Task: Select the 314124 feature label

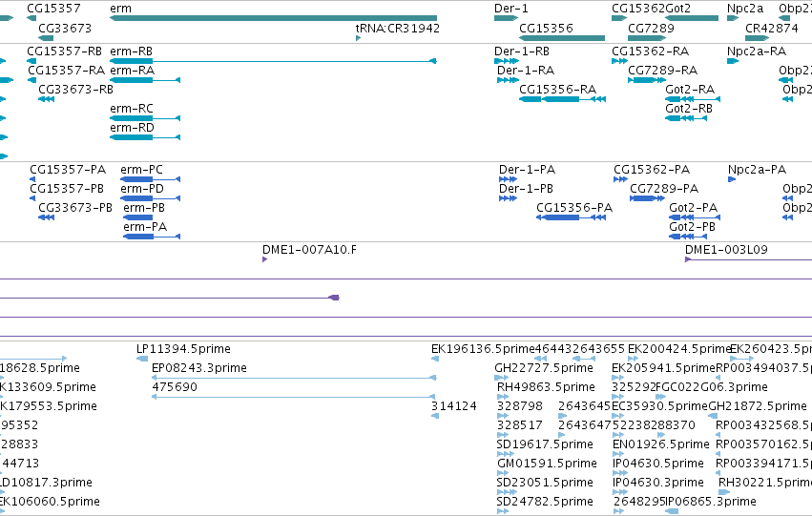Action: click(x=454, y=406)
